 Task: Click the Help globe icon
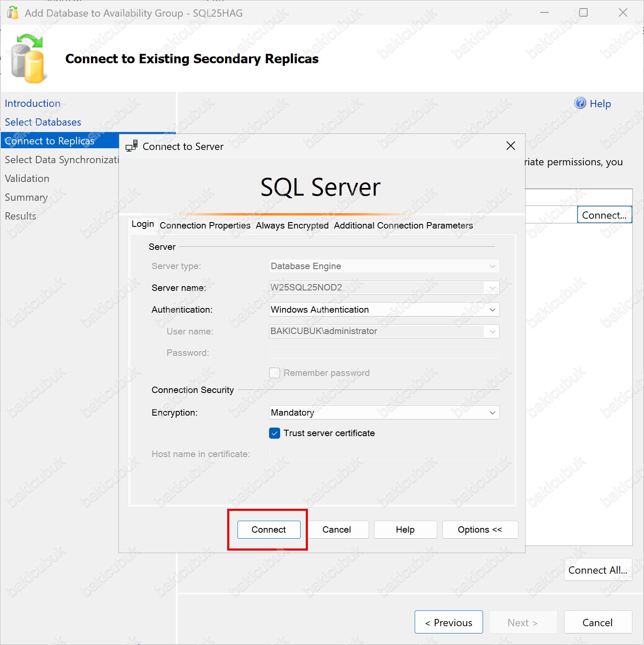tap(580, 103)
